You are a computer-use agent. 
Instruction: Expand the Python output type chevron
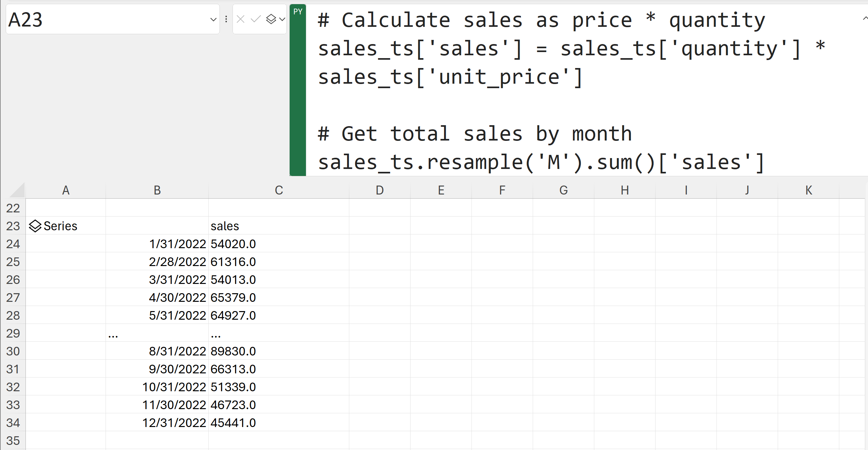coord(282,19)
